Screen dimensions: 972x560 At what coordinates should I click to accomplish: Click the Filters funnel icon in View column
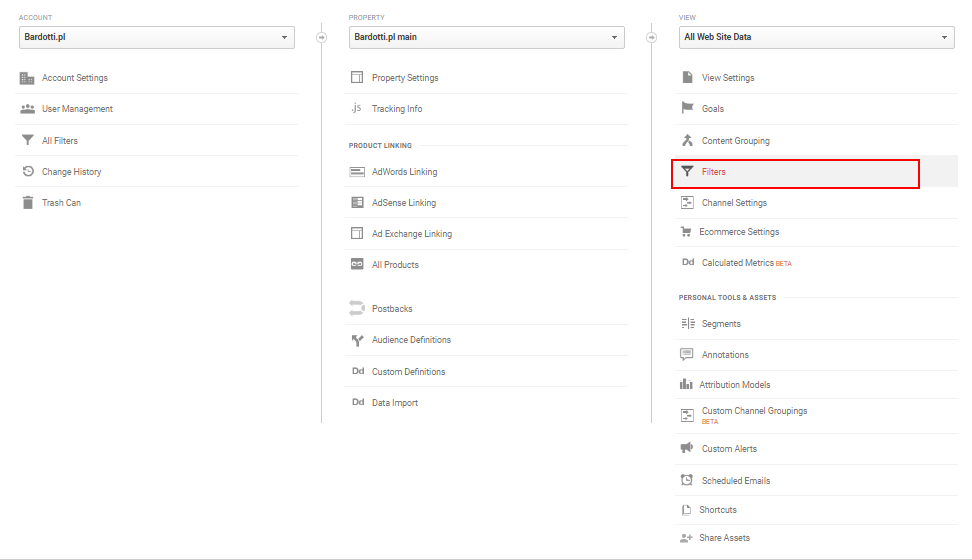(x=687, y=171)
